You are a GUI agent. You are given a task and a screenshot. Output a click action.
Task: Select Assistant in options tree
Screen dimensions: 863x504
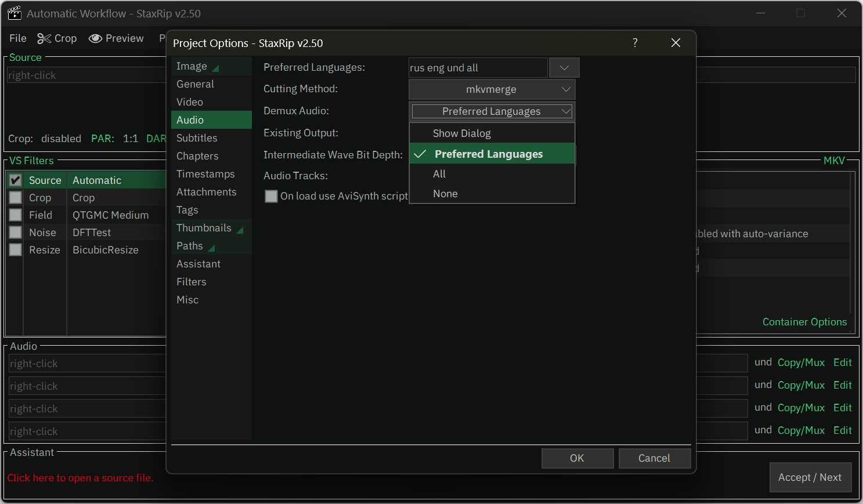[211, 264]
